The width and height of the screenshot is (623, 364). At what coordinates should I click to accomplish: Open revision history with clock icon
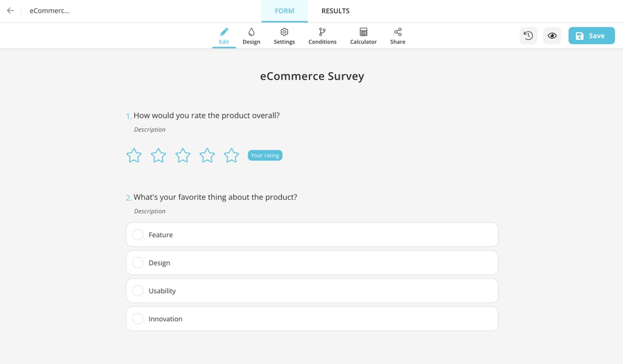coord(528,36)
